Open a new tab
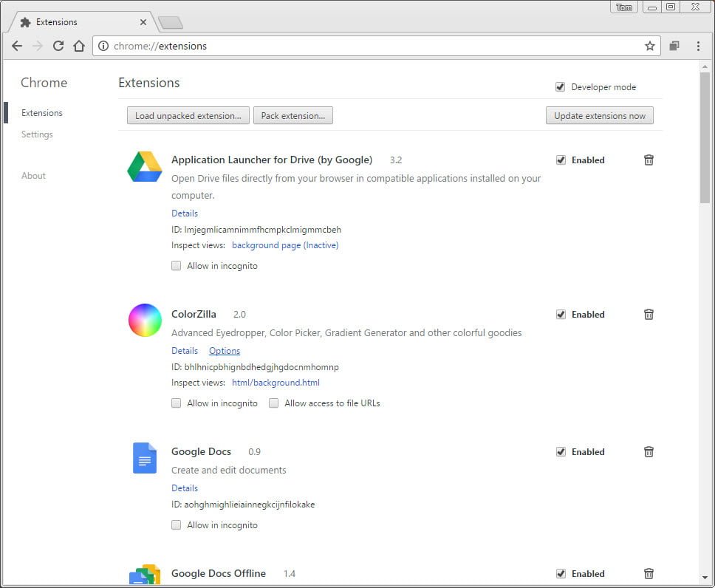 coord(171,22)
